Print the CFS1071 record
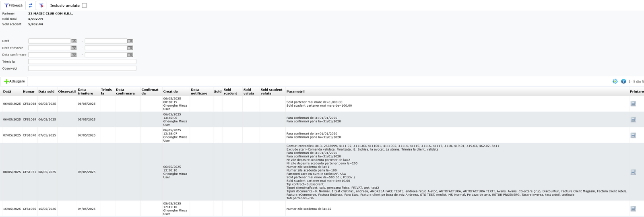Screen dimensions: 644x217 tap(633, 172)
